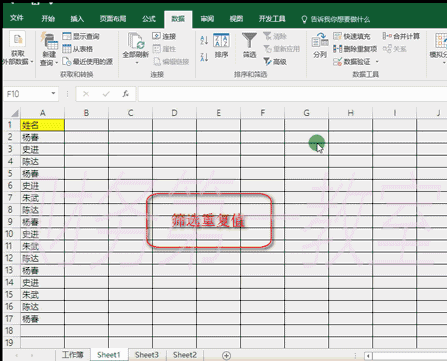Expand Data Validation (数据验证) dropdown arrow
Viewport: 447px width, 361px height.
coord(377,62)
